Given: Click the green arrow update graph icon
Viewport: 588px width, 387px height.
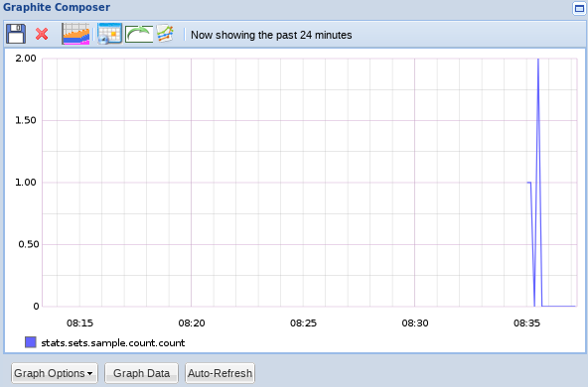Looking at the screenshot, I should click(x=139, y=34).
